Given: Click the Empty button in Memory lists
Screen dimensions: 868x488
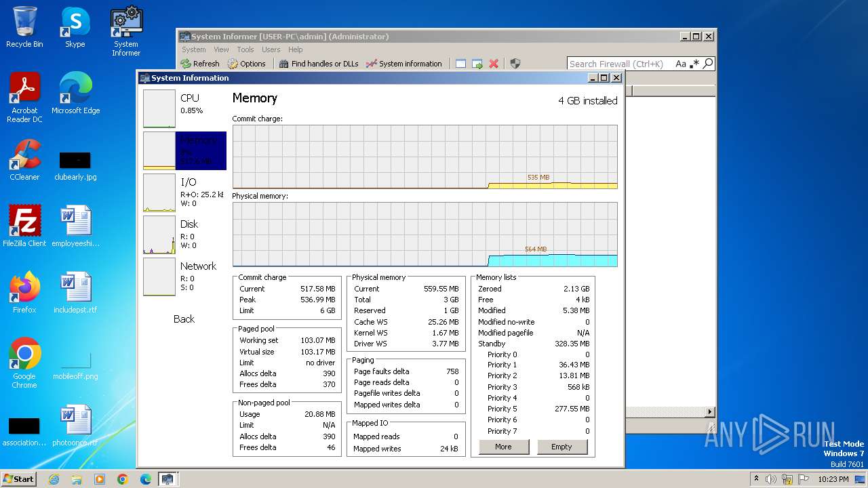Looking at the screenshot, I should point(561,447).
